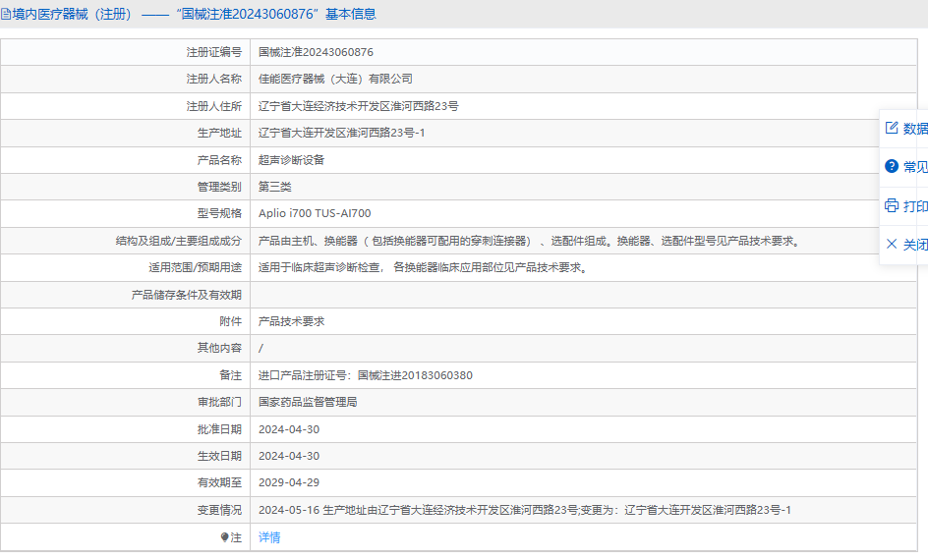Screen dimensions: 928x560
Task: Click the 型号规格 row label
Action: click(x=219, y=213)
